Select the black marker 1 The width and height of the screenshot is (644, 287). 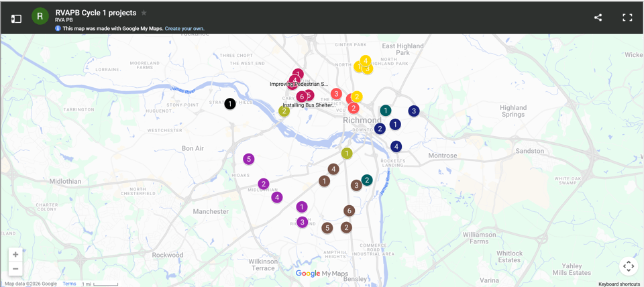pos(230,104)
